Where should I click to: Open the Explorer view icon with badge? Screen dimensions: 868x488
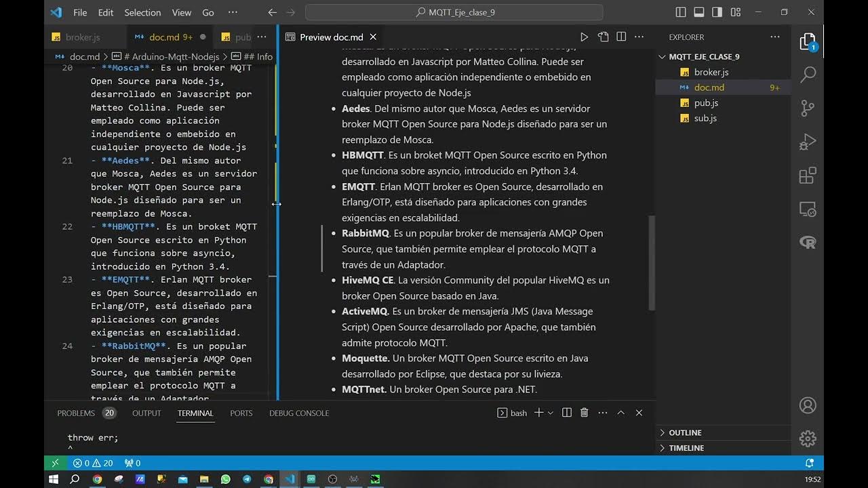click(x=808, y=42)
